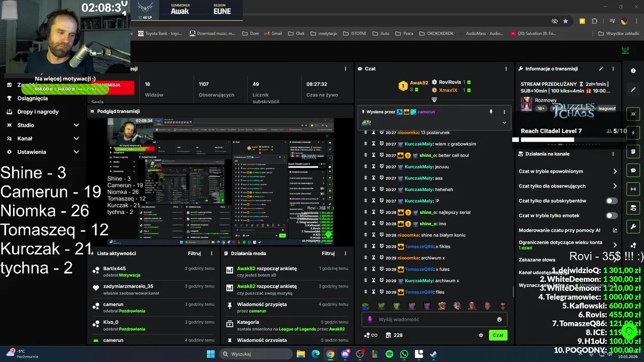Open chat settings gear icon
This screenshot has height=362, width=644.
click(481, 335)
